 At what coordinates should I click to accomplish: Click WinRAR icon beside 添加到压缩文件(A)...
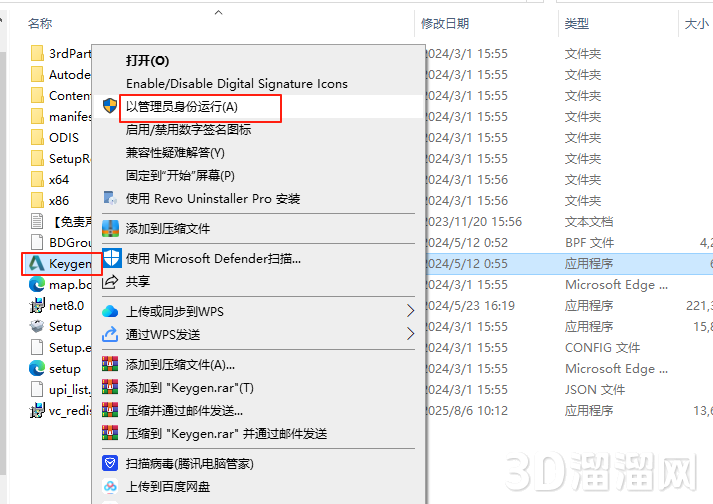click(110, 364)
